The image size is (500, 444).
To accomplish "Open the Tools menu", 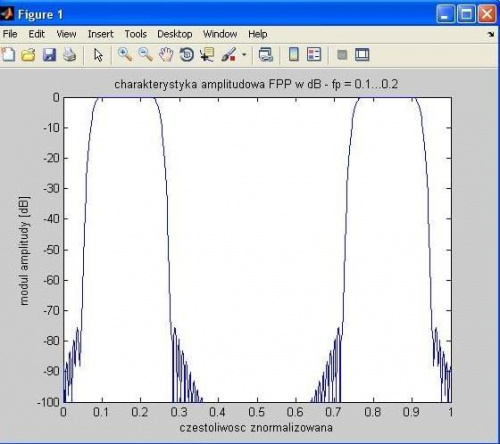I will pos(136,34).
